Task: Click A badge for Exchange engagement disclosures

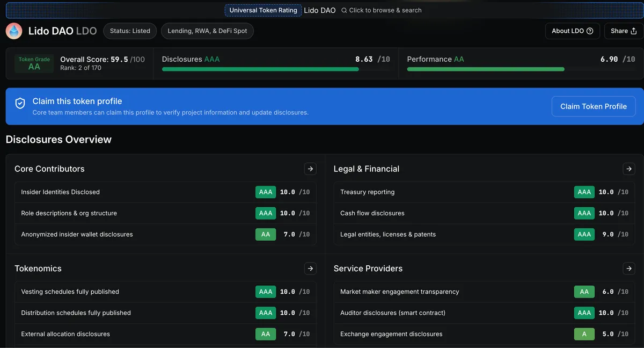Action: pyautogui.click(x=584, y=334)
